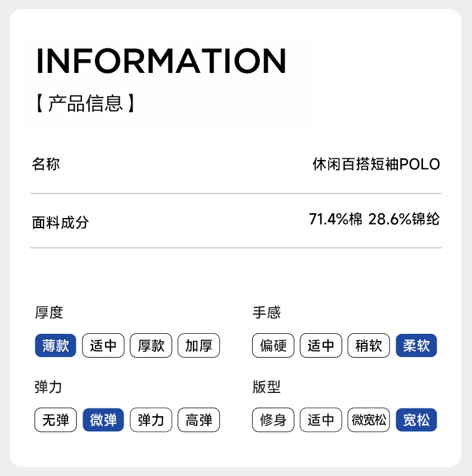
Task: Click the INFORMATION heading
Action: pyautogui.click(x=161, y=60)
